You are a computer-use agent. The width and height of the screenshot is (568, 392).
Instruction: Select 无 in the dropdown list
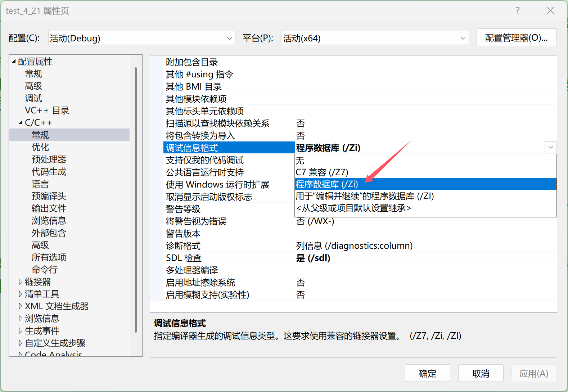coord(425,160)
